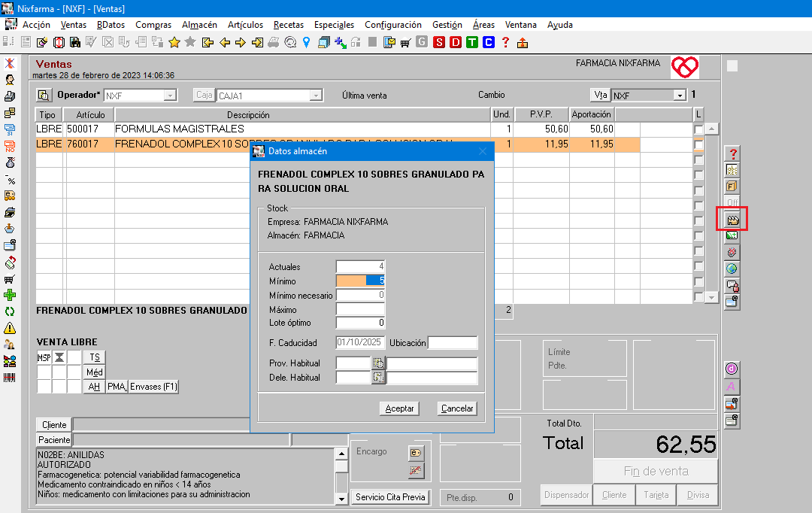This screenshot has height=513, width=812.
Task: Click the yellow star favorite toolbar icon
Action: 174,42
